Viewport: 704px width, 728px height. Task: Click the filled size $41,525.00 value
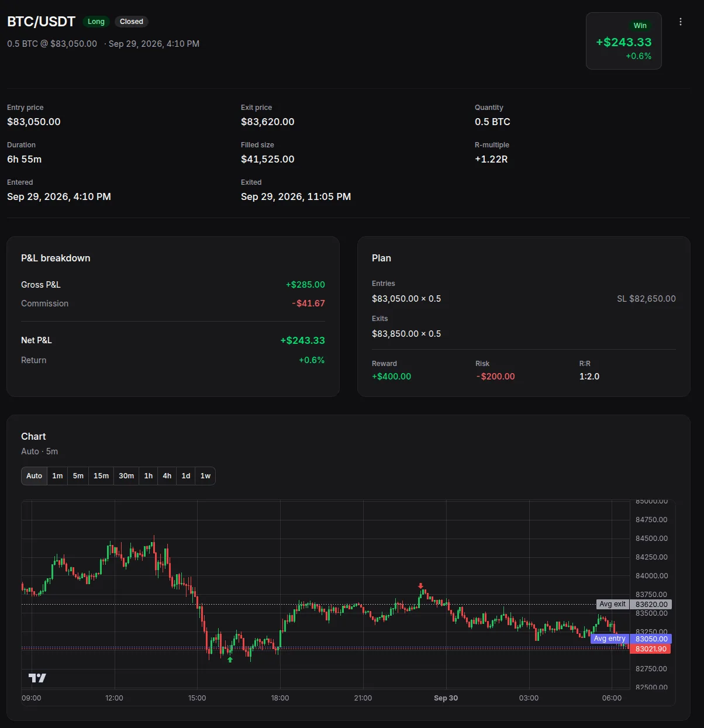point(268,159)
